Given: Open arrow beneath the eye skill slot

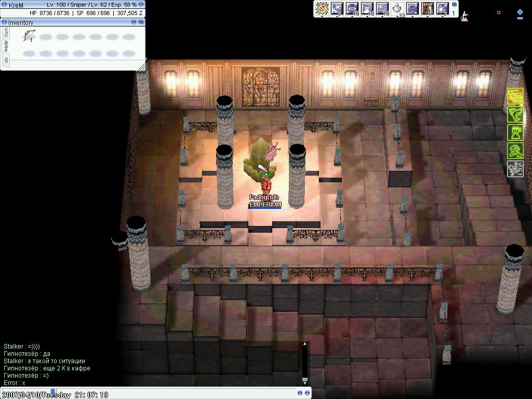Looking at the screenshot, I should tap(352, 16).
